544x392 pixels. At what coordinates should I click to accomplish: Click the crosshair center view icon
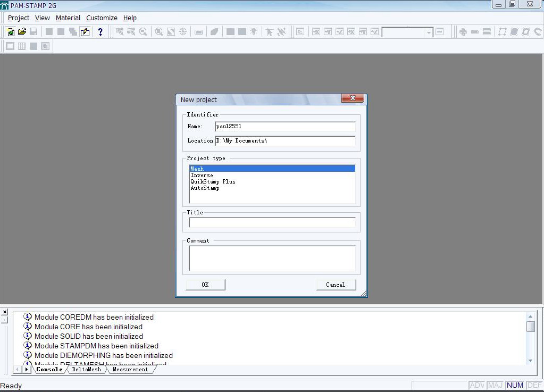tap(183, 32)
